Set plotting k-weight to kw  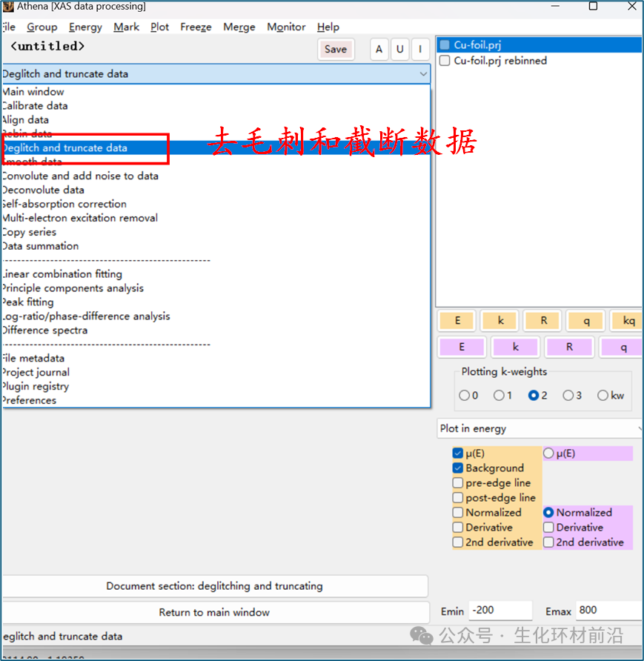point(602,396)
